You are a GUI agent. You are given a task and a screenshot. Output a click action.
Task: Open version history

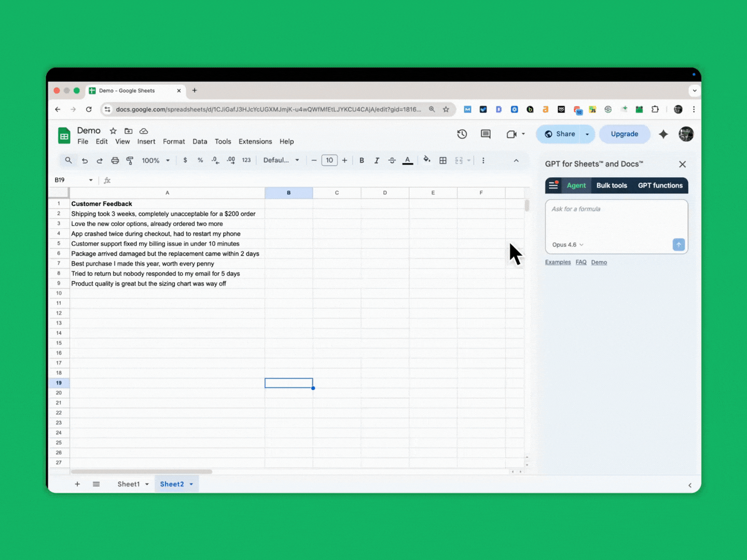pyautogui.click(x=462, y=134)
